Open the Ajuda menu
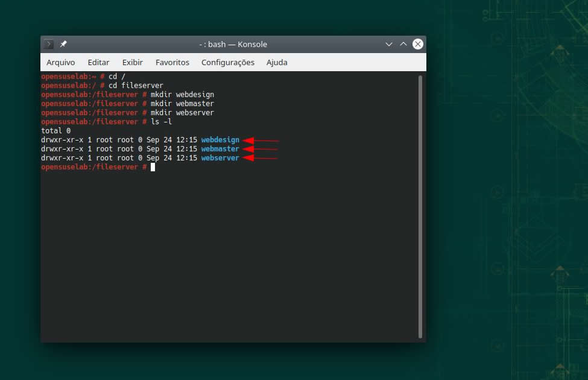Viewport: 588px width, 380px height. (x=277, y=62)
